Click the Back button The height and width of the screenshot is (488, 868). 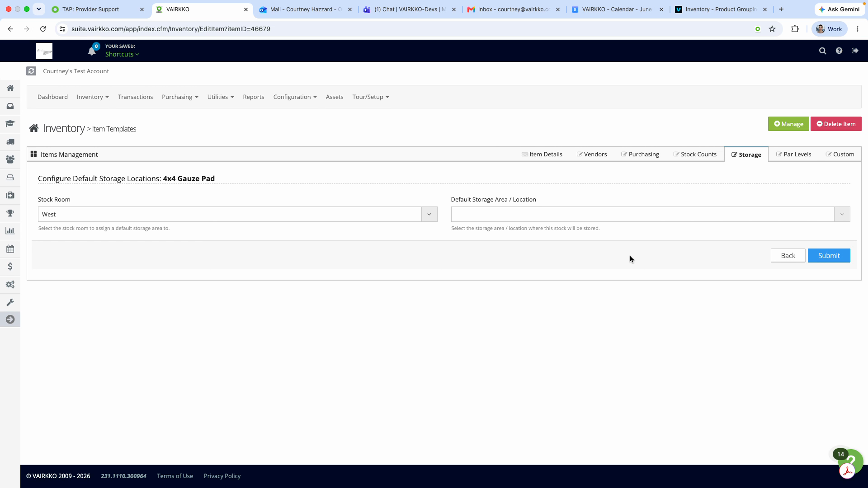click(788, 255)
